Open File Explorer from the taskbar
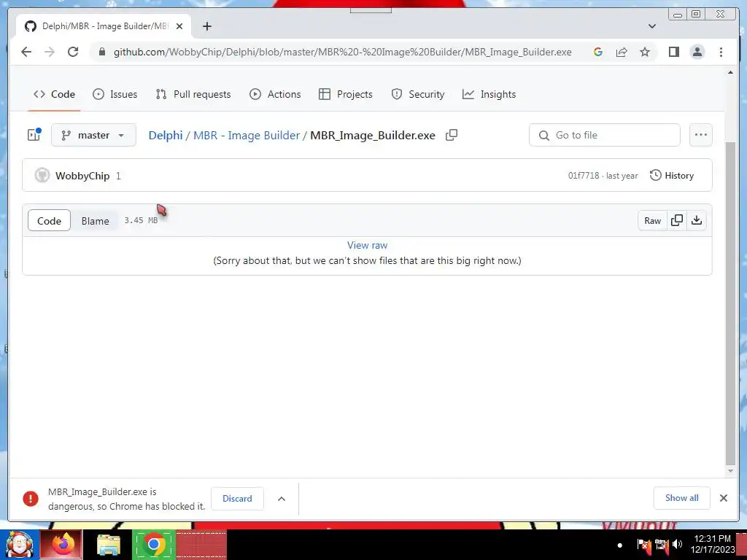 point(109,545)
